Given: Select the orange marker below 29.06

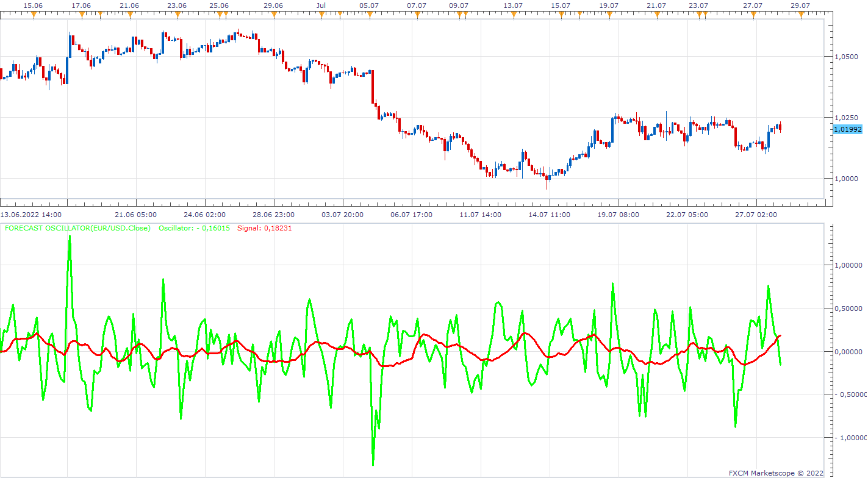Looking at the screenshot, I should pyautogui.click(x=273, y=15).
